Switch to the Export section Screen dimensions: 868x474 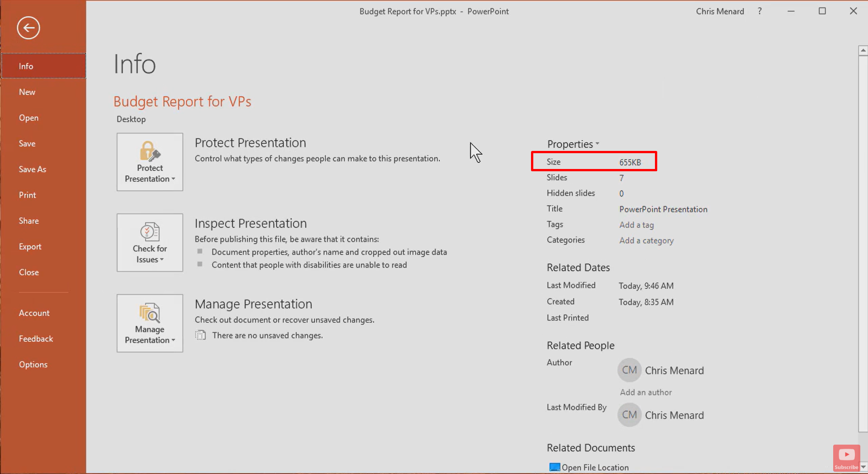pos(30,246)
